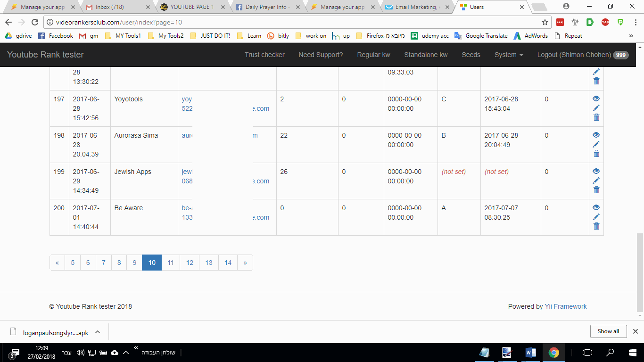Open Windows Start menu

(633, 353)
